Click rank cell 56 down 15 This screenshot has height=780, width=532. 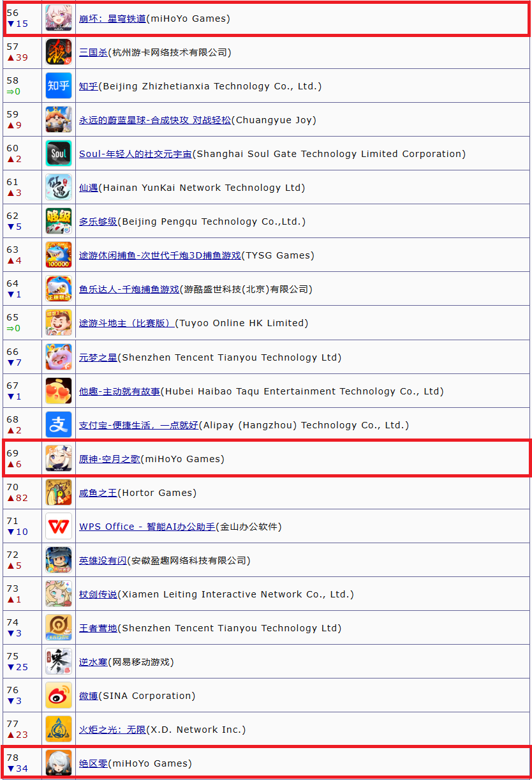[x=22, y=18]
